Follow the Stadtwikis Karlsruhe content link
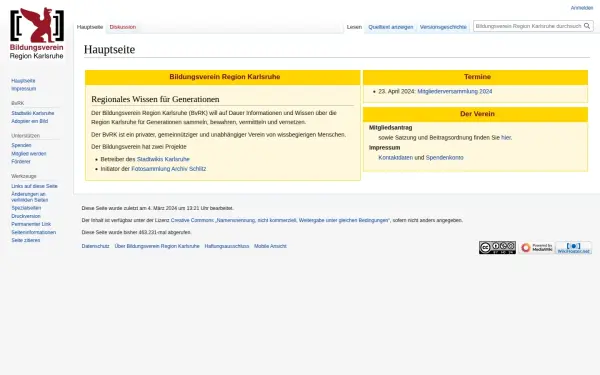 (x=163, y=159)
